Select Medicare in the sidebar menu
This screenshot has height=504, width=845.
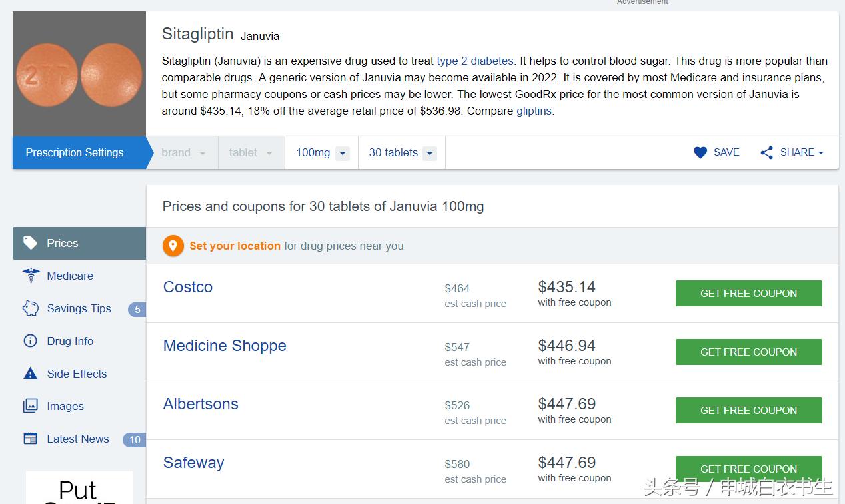tap(70, 276)
